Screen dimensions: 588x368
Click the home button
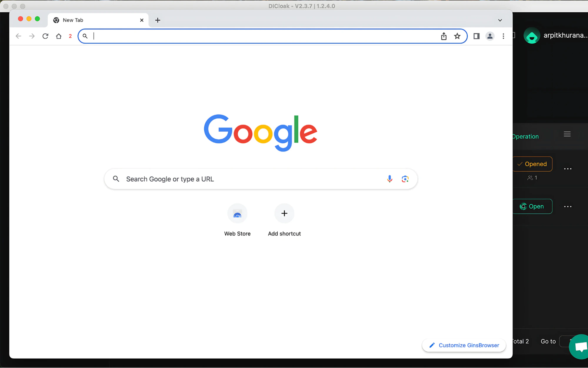(59, 36)
